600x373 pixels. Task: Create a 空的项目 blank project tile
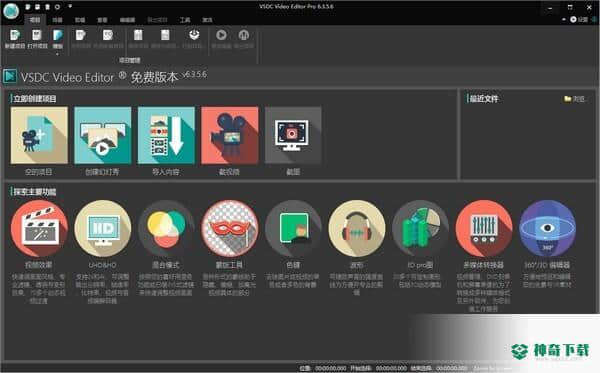click(x=39, y=135)
